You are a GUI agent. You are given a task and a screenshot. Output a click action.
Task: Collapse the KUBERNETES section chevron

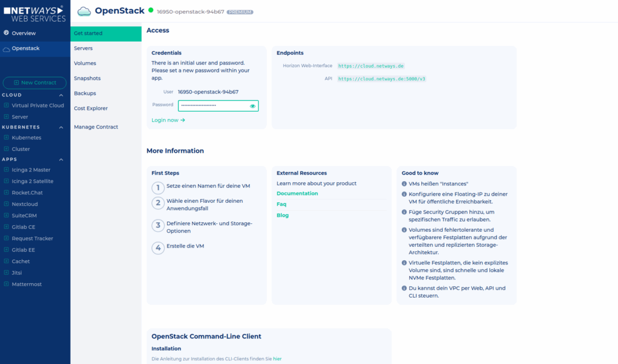tap(61, 127)
